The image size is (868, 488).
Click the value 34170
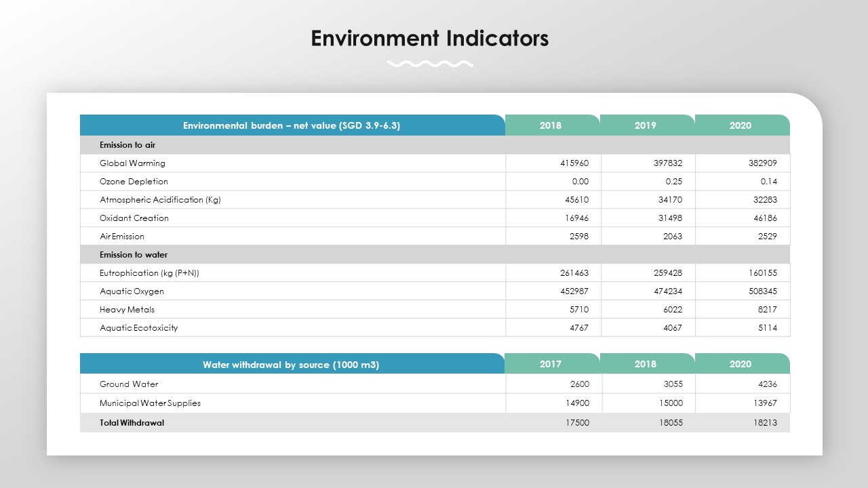tap(671, 200)
